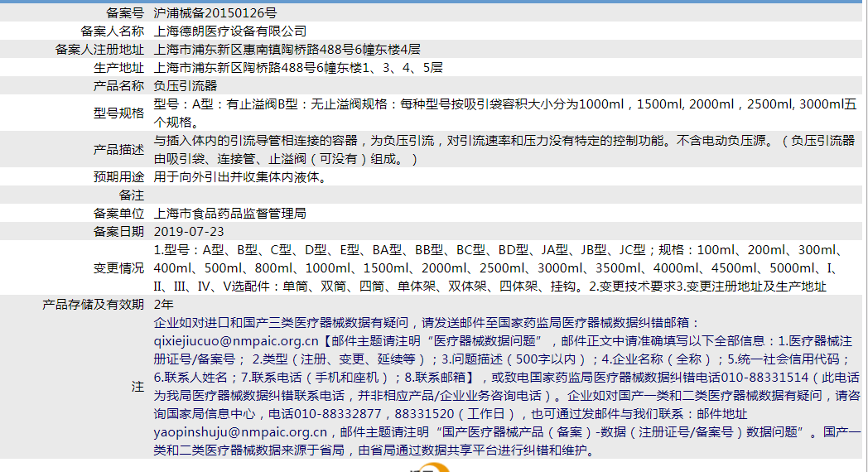Click email qixiejiucuo@nmpaic.org.cn
Image resolution: width=868 pixels, height=472 pixels.
pos(236,341)
